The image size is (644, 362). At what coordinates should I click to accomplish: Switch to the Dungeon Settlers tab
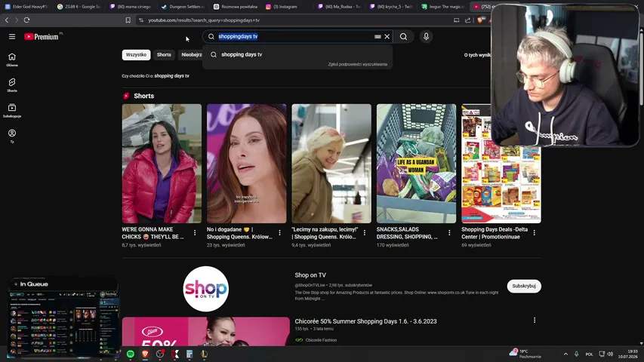(x=183, y=7)
